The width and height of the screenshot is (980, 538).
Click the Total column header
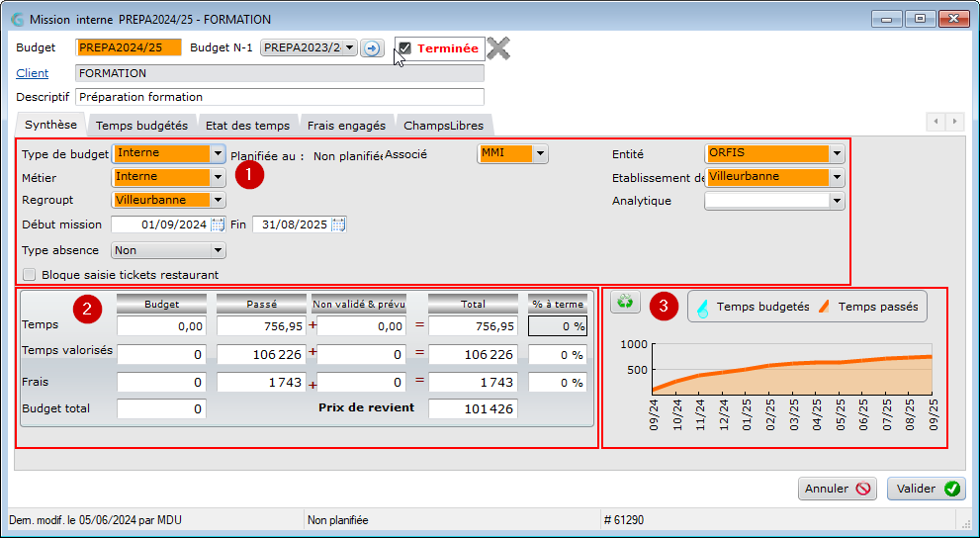pyautogui.click(x=473, y=304)
